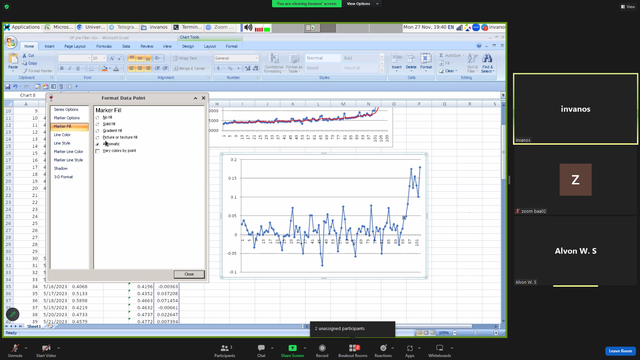Expand the Clear dropdown in Editing group
The width and height of the screenshot is (640, 360).
456,71
